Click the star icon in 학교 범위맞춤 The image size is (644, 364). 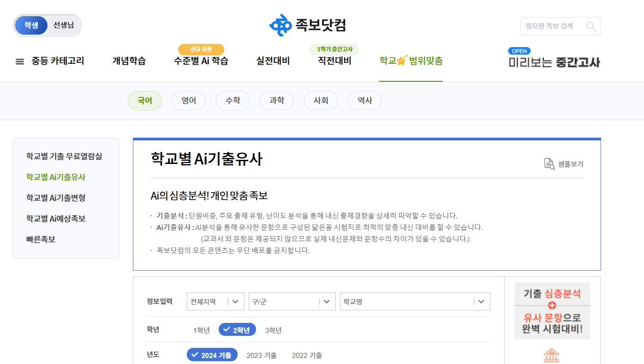401,61
